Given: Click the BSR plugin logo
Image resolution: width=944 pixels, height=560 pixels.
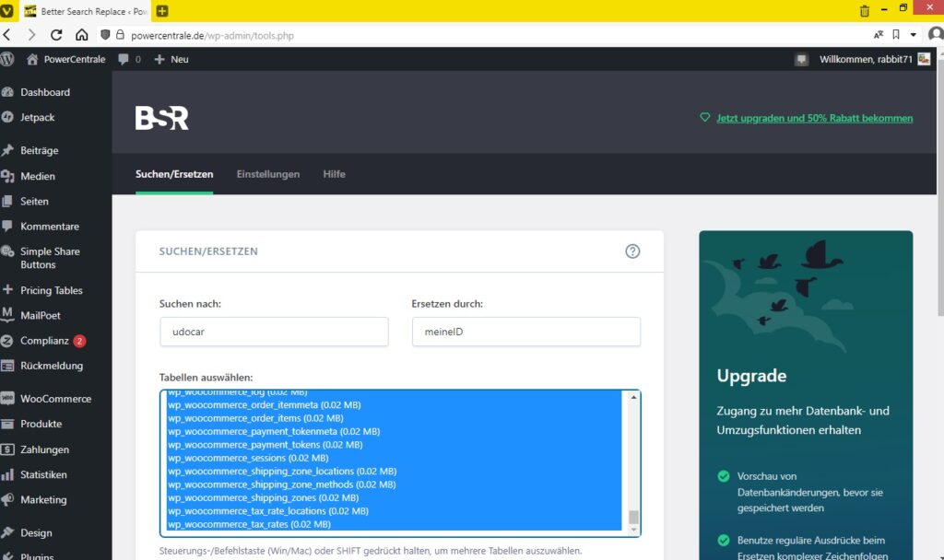Looking at the screenshot, I should (x=161, y=118).
